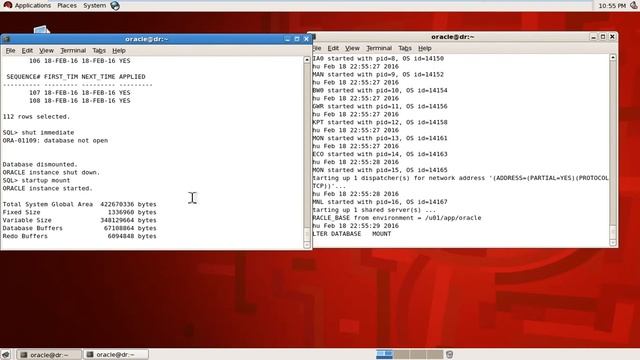The image size is (640, 360).
Task: Select the first workspace in switcher
Action: [384, 354]
